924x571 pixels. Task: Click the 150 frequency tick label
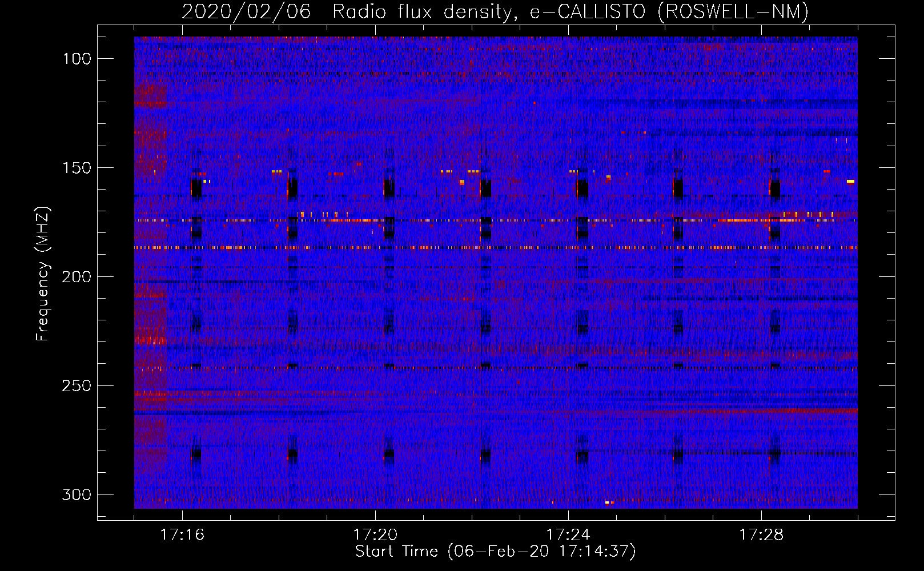pyautogui.click(x=76, y=168)
